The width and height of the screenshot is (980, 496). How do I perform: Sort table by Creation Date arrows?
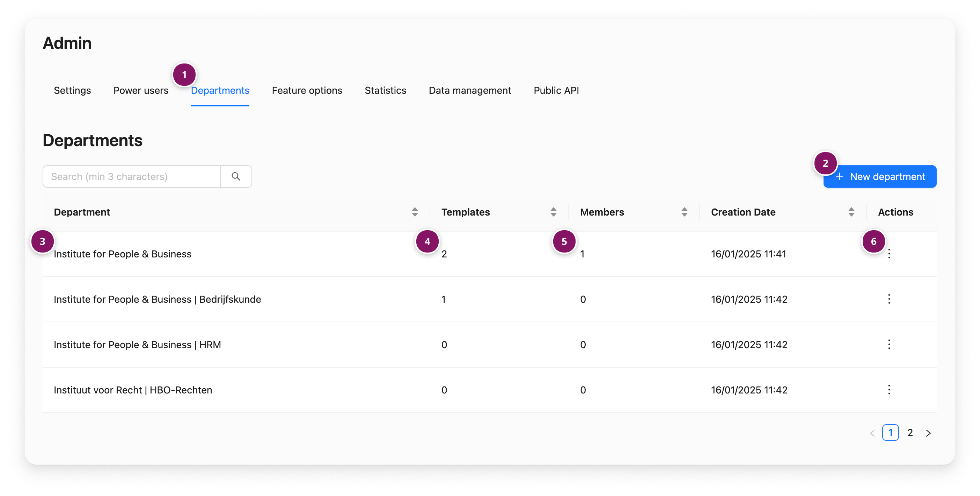point(851,212)
